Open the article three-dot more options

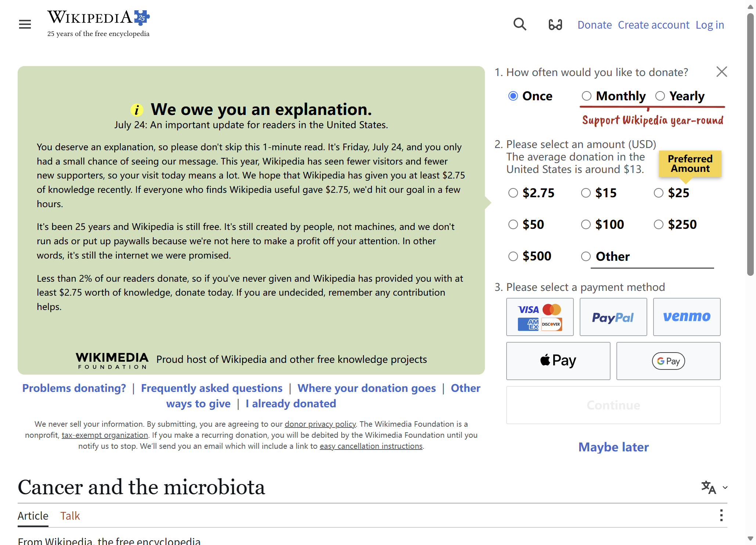click(x=721, y=515)
